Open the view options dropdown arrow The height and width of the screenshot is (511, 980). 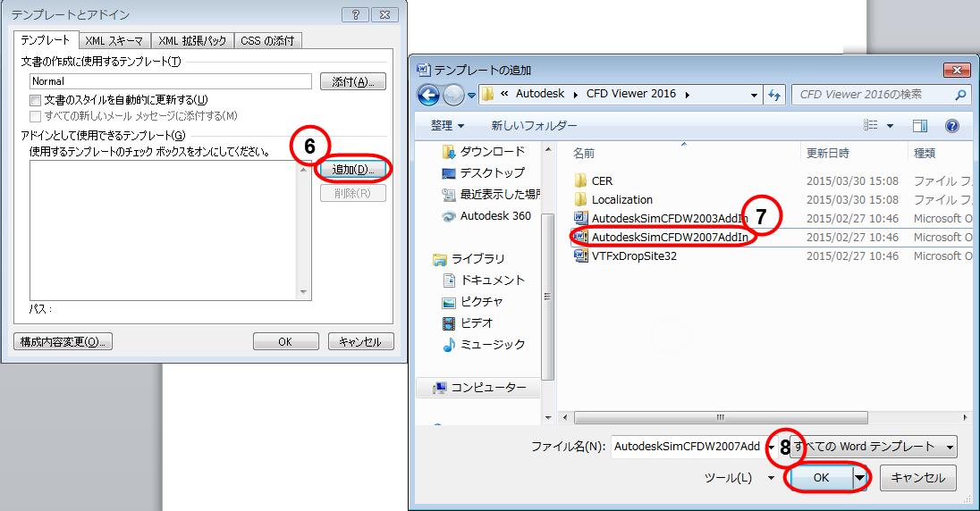(890, 126)
